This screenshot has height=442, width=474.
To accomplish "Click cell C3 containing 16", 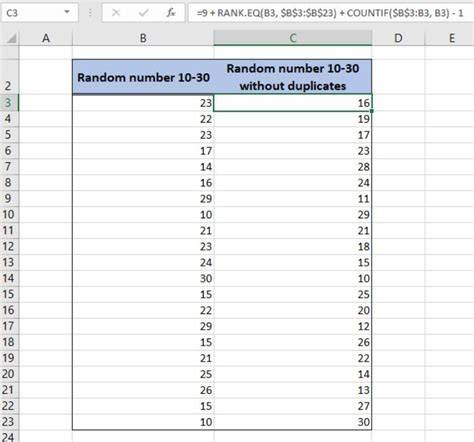I will tap(293, 103).
